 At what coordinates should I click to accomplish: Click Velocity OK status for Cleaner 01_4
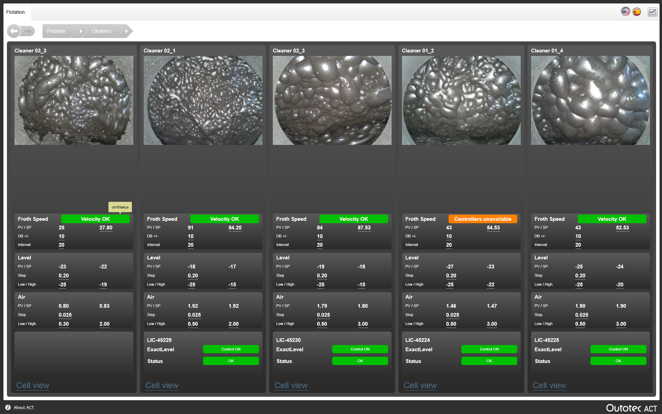612,219
